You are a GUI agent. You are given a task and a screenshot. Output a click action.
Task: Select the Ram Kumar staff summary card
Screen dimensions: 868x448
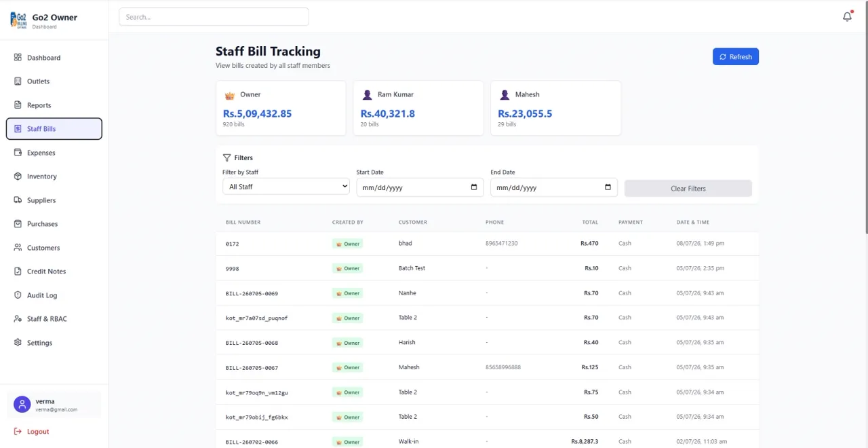click(x=418, y=108)
